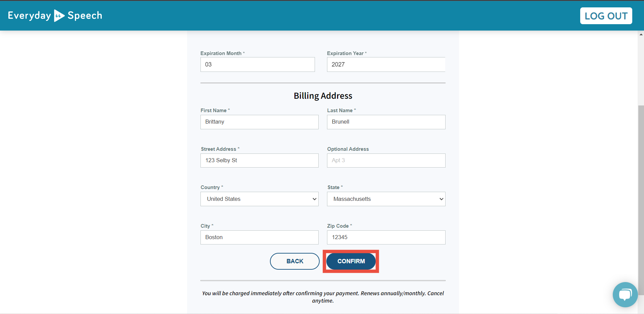Go back with the BACK button
This screenshot has width=644, height=314.
[295, 261]
